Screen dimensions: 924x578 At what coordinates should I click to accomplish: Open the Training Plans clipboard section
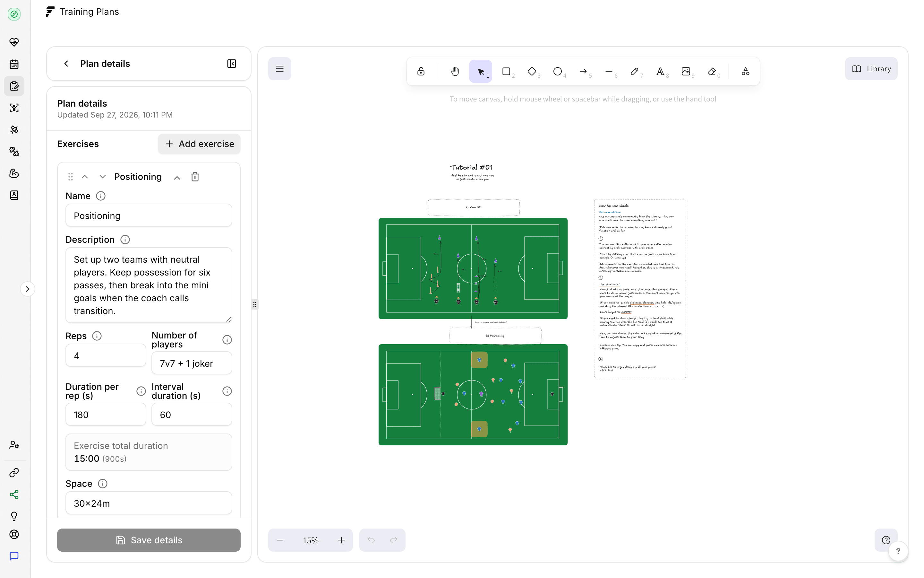(14, 86)
